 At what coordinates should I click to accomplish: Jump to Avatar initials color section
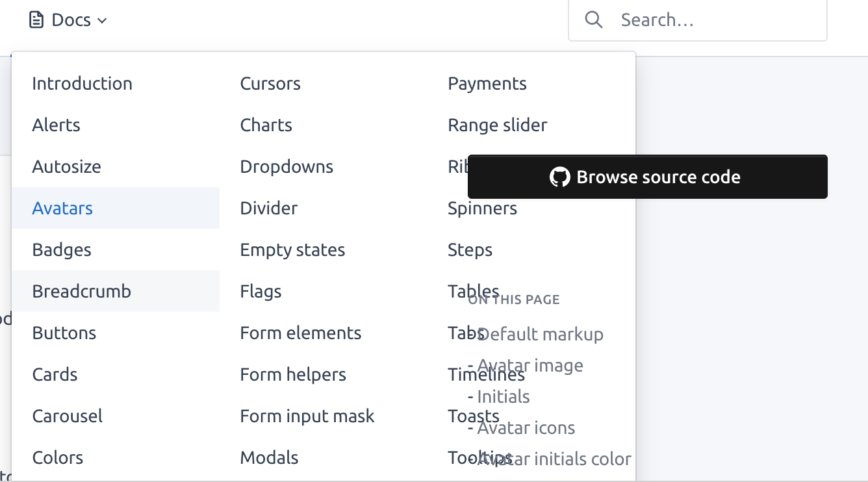click(554, 459)
